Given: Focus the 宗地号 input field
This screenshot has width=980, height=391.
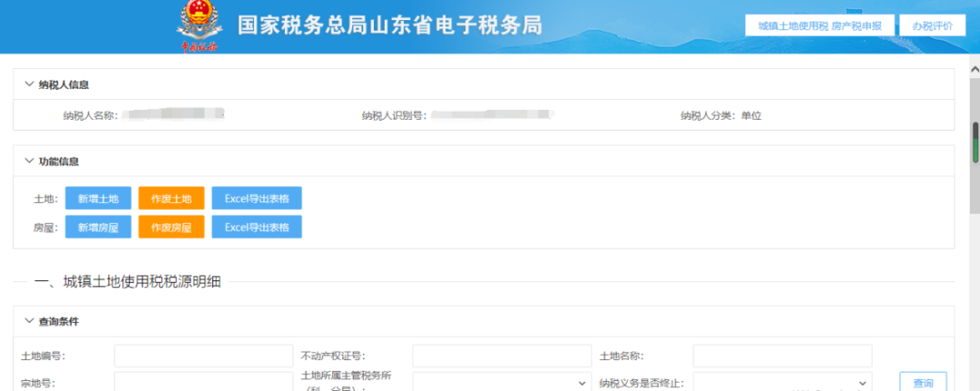Looking at the screenshot, I should coord(203,382).
